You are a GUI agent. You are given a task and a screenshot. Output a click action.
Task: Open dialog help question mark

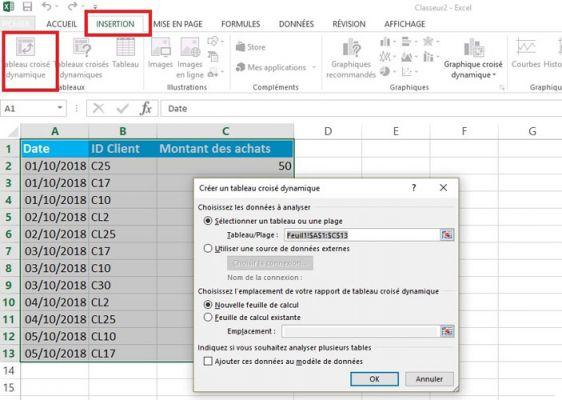pyautogui.click(x=414, y=187)
